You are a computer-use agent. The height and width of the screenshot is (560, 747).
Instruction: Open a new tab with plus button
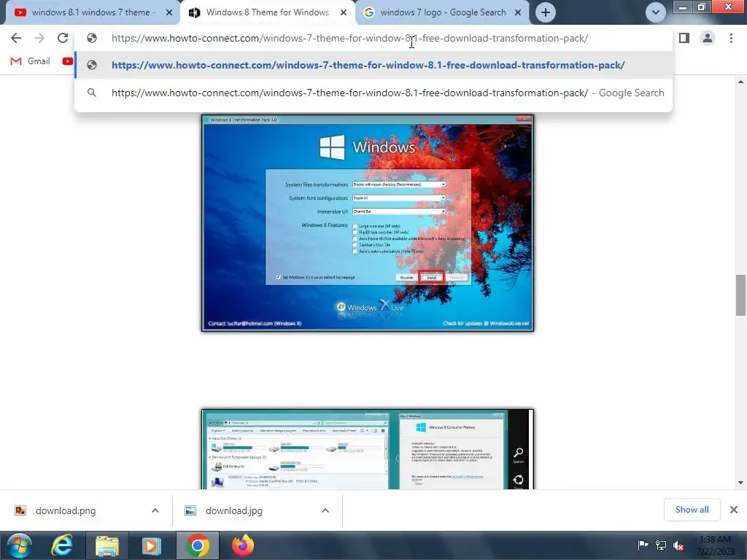546,13
